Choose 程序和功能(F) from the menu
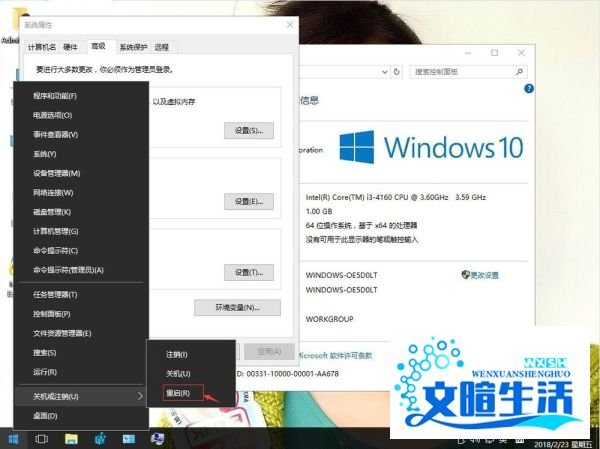600x449 pixels. (81, 96)
